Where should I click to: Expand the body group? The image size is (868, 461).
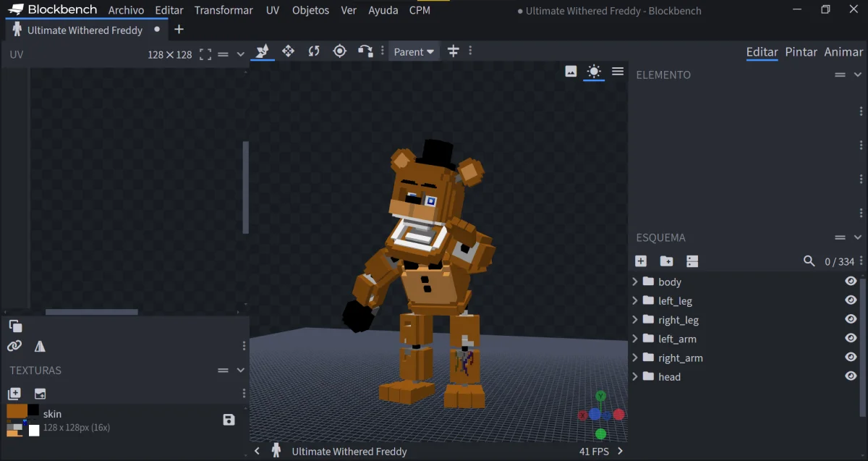pos(635,282)
